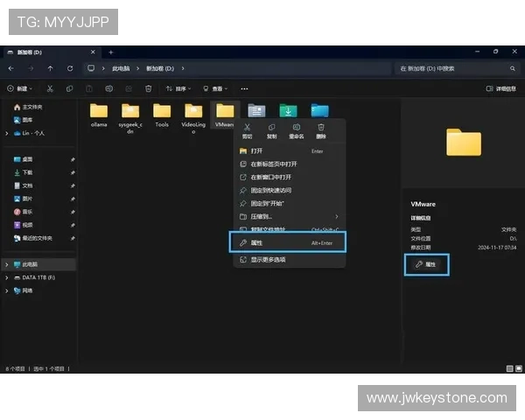
Task: Click the Refresh icon in navigation bar
Action: click(x=68, y=68)
